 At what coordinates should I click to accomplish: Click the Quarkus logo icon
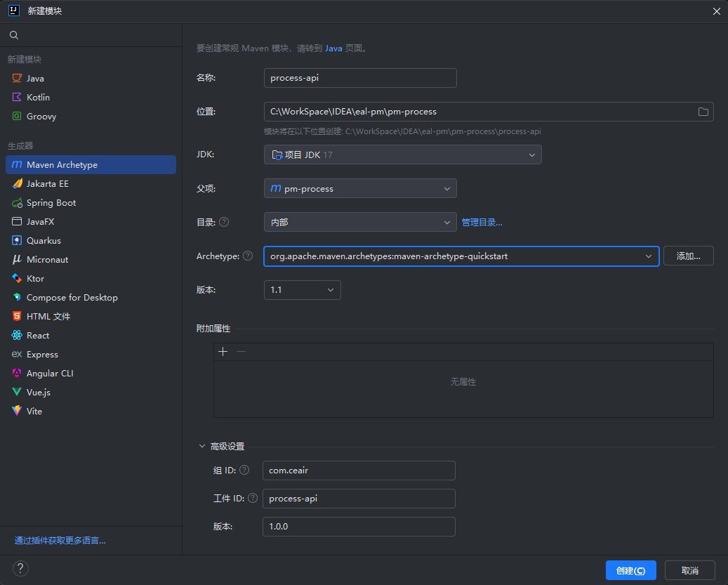tap(17, 240)
